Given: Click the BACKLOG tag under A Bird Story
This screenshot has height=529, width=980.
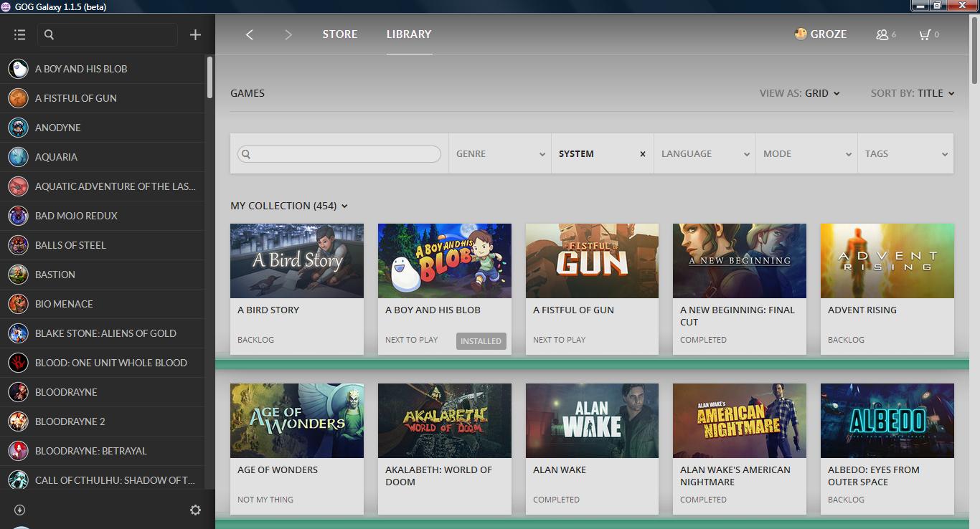Looking at the screenshot, I should [256, 340].
